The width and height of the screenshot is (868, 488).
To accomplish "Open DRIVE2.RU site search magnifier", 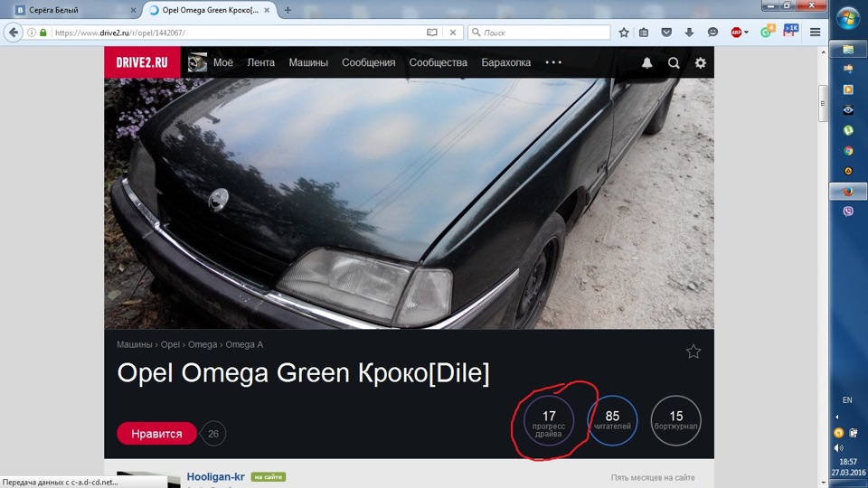I will [674, 62].
